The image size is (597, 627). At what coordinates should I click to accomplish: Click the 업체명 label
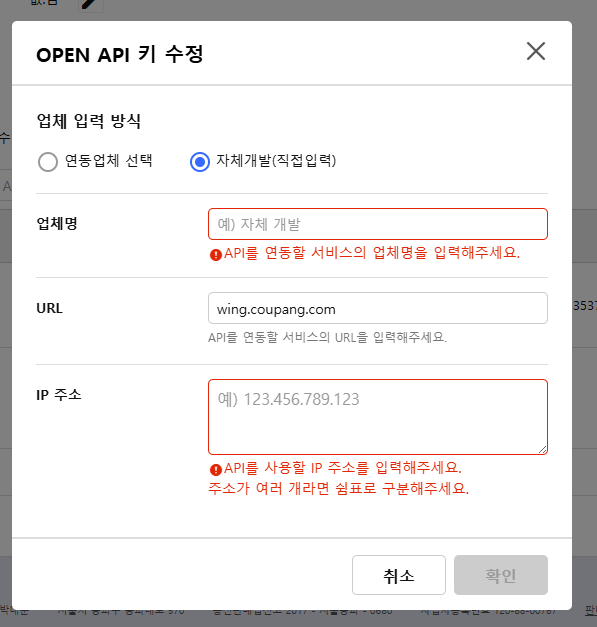57,223
